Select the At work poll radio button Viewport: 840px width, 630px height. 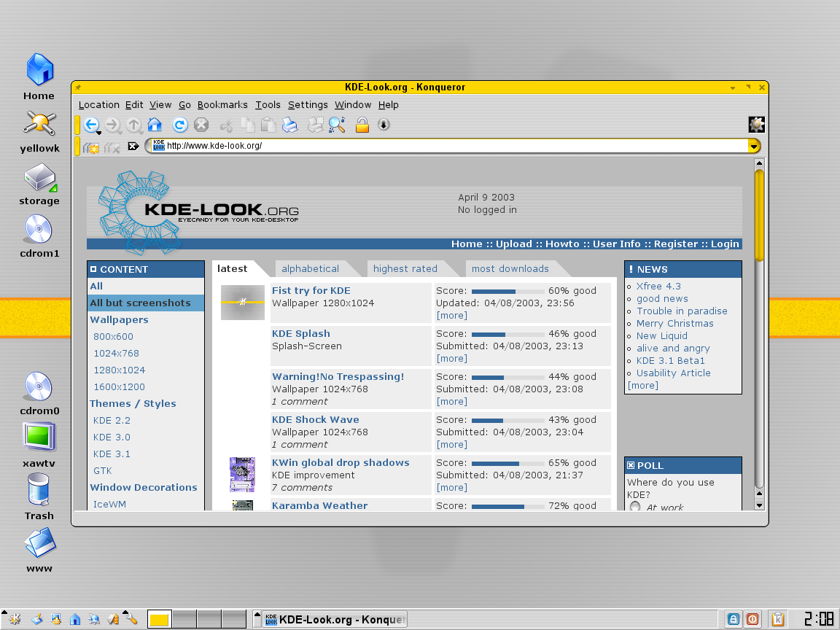click(635, 506)
